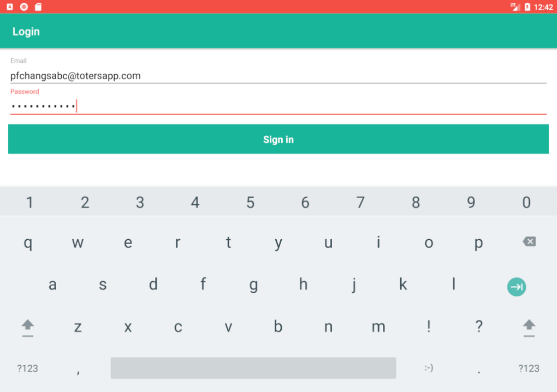
Task: Toggle the left shift key
Action: tap(28, 327)
